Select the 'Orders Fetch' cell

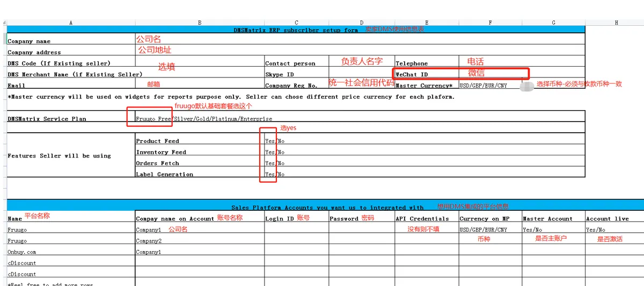[x=200, y=161]
